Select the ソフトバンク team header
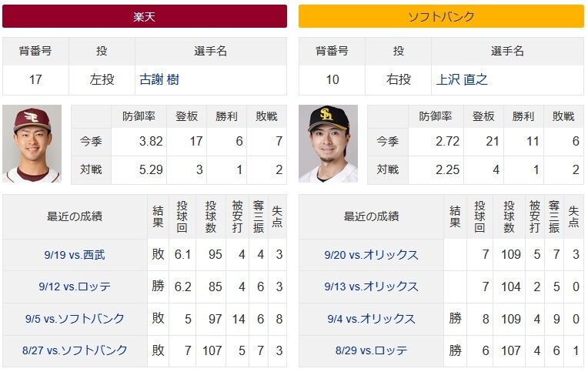Viewport: 588px width, 372px height. (x=441, y=16)
